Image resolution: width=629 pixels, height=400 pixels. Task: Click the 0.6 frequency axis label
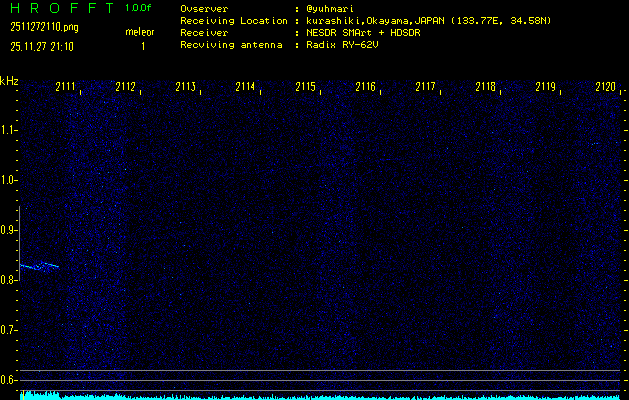(9, 380)
